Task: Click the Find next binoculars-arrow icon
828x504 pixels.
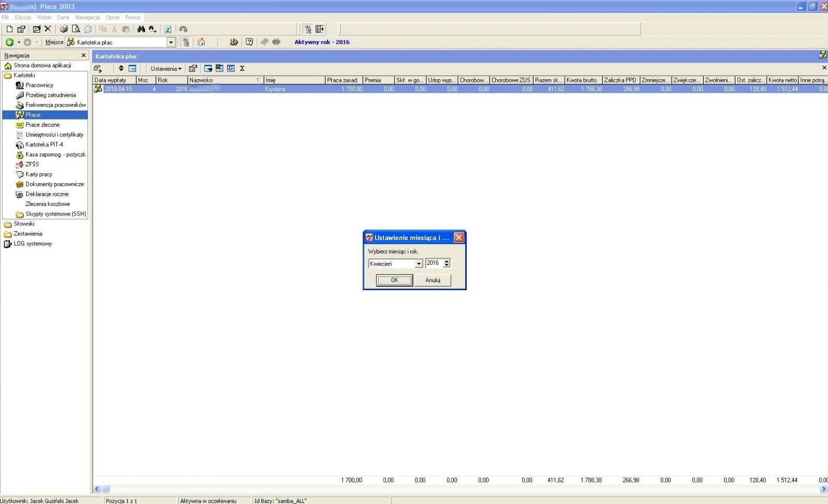Action: tap(152, 29)
